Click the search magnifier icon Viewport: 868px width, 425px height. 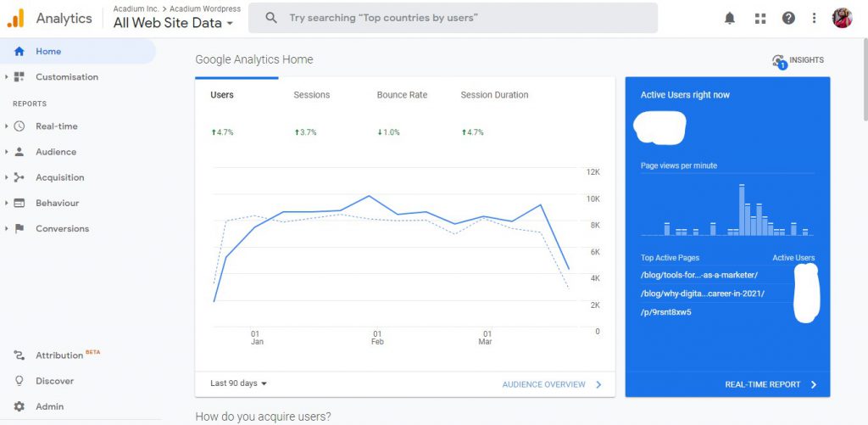271,18
